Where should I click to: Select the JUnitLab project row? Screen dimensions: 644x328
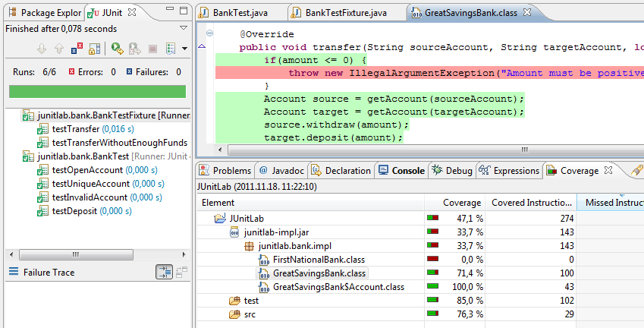coord(420,218)
